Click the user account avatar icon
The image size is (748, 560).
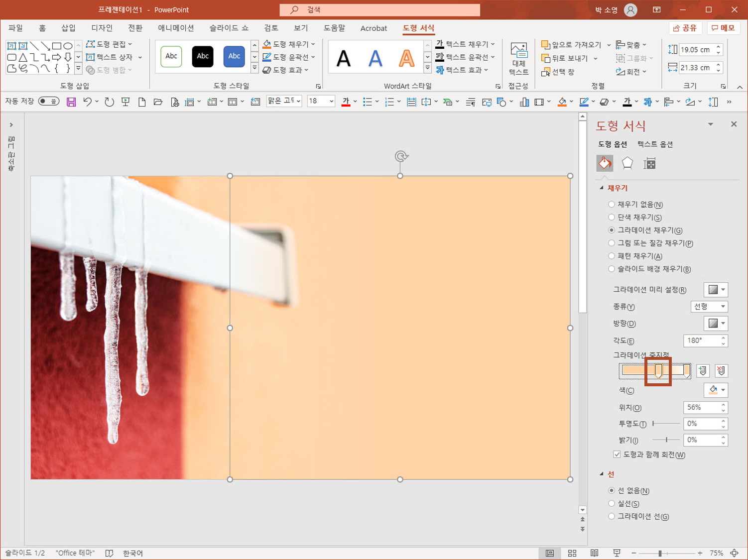(630, 9)
